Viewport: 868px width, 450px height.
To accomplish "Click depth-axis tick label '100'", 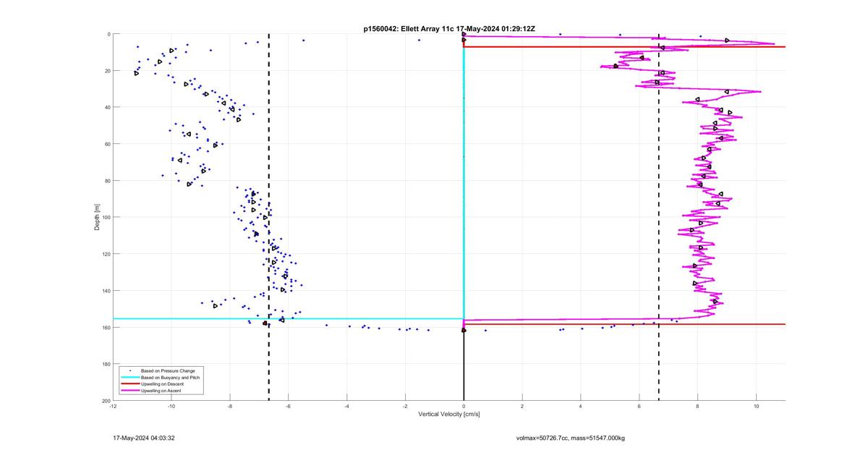I will click(106, 217).
